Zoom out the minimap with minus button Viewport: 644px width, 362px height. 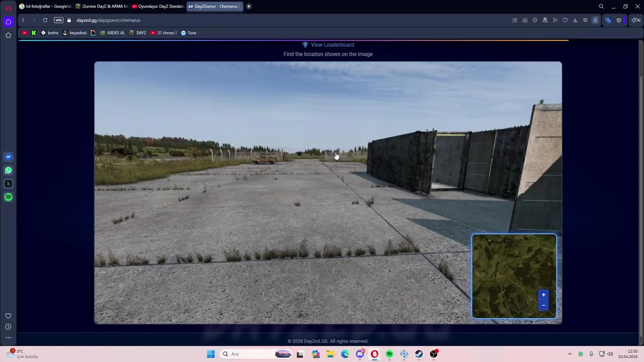(x=543, y=305)
